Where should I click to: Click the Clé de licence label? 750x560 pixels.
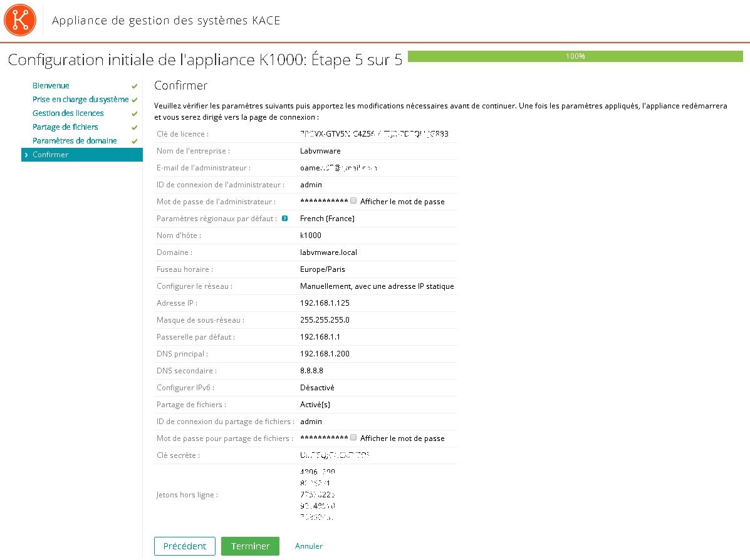coord(183,135)
